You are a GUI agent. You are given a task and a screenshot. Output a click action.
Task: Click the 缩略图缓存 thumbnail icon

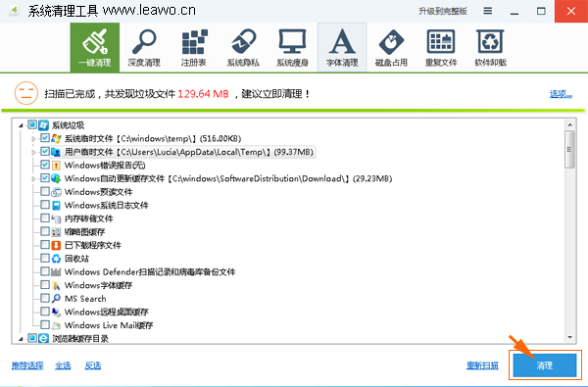(56, 232)
